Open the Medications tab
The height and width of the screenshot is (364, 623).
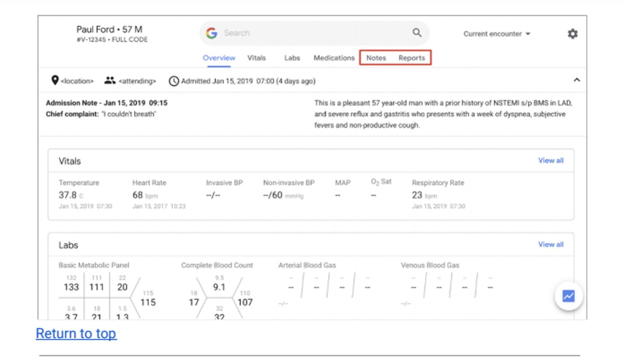334,58
